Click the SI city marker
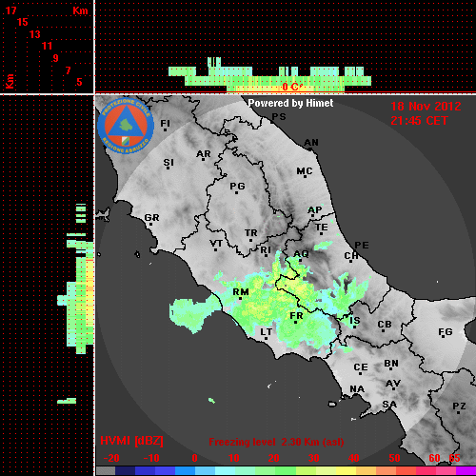476x476 pixels. pyautogui.click(x=169, y=168)
